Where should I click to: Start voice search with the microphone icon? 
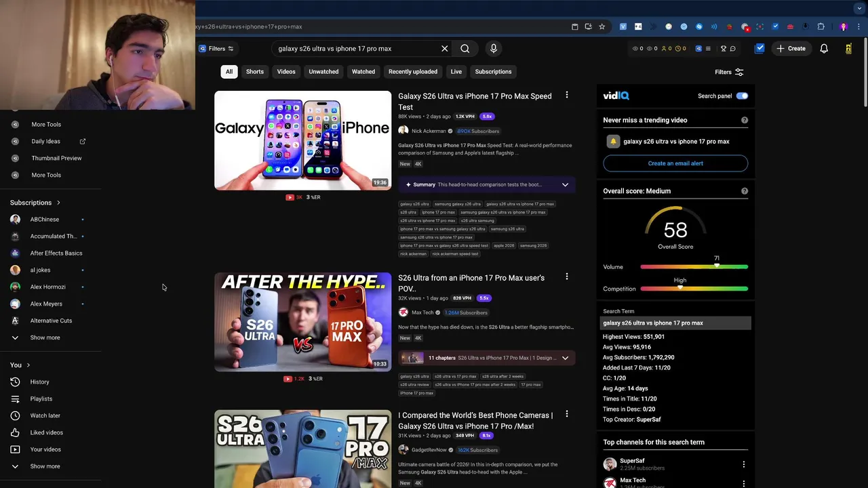494,49
